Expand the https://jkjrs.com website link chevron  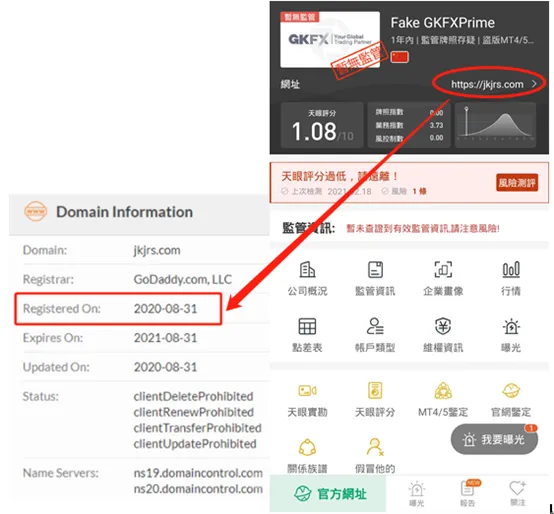coord(534,84)
